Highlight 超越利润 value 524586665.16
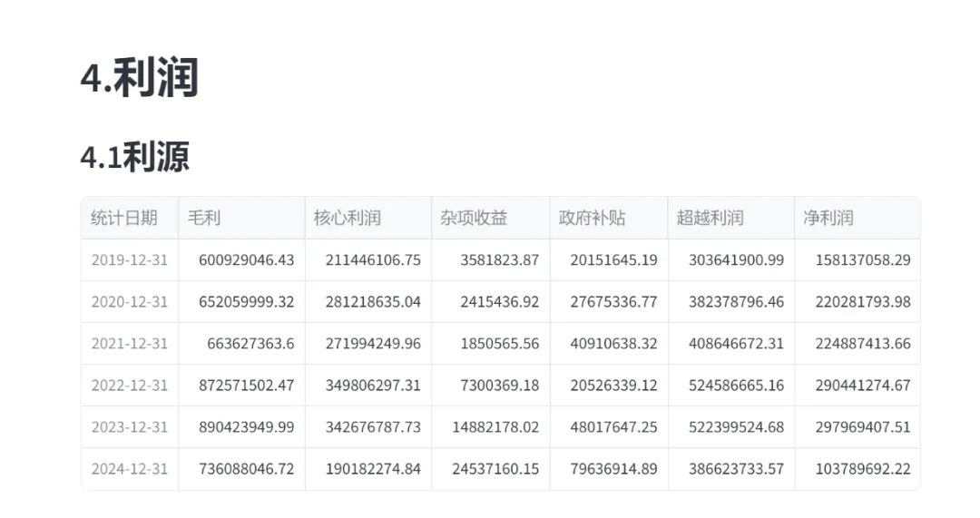980x518 pixels. pyautogui.click(x=730, y=386)
